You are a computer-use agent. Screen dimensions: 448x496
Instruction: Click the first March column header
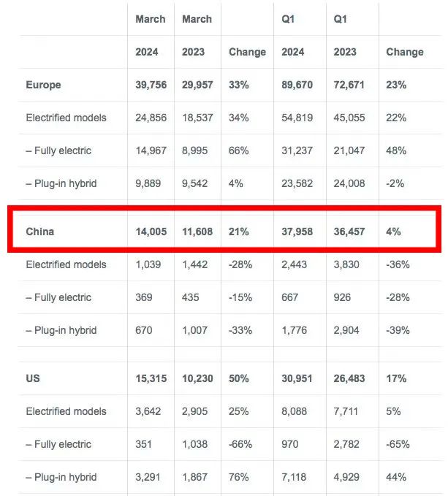pyautogui.click(x=151, y=19)
